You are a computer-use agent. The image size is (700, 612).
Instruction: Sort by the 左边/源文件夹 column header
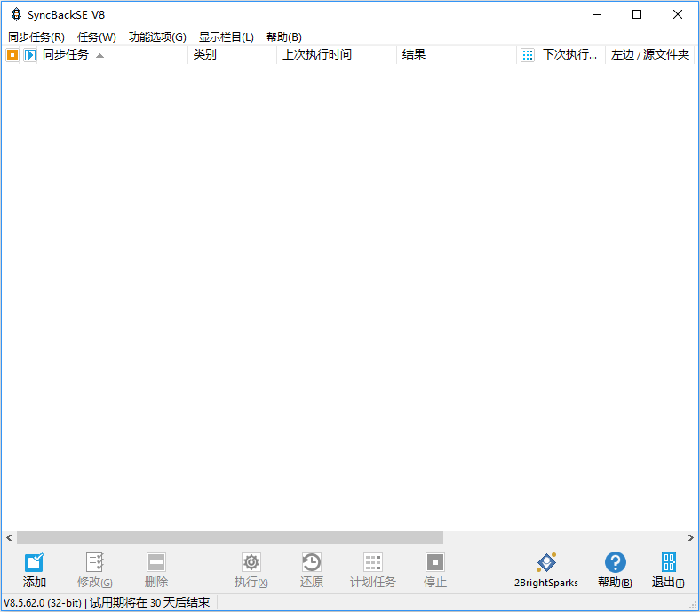(650, 54)
